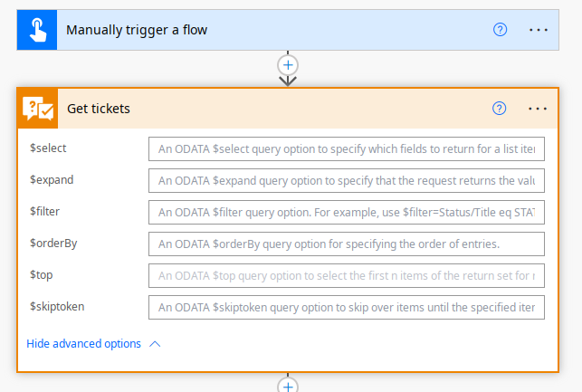
Task: Click into the $expand input field
Action: coord(346,180)
